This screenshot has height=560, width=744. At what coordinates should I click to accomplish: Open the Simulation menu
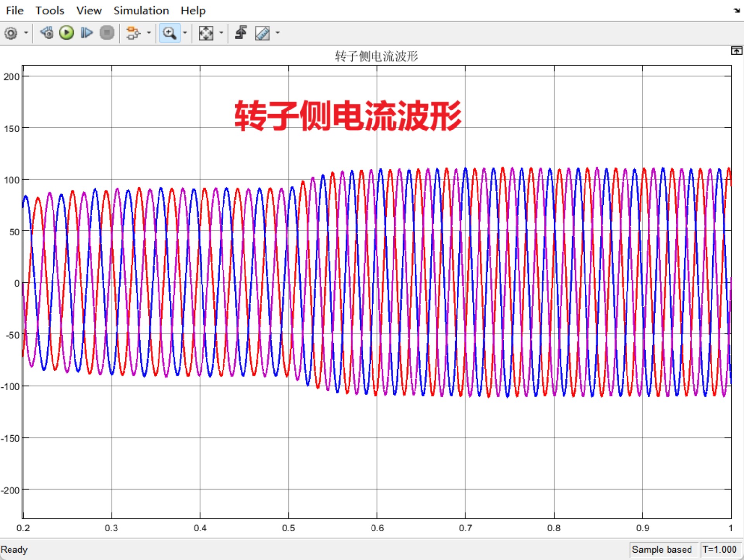[x=141, y=10]
